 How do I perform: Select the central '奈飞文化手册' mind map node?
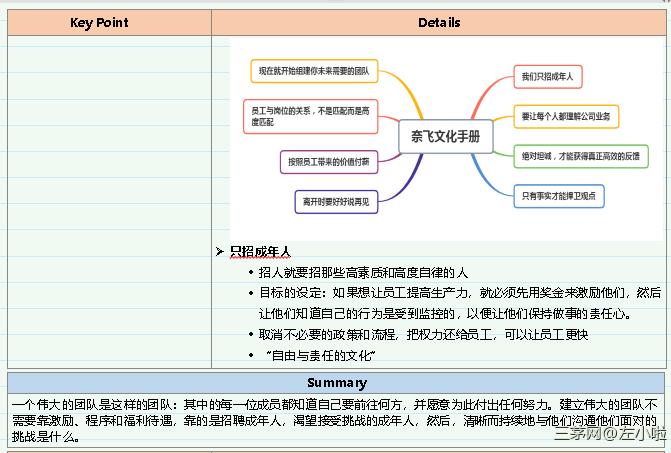(x=445, y=136)
